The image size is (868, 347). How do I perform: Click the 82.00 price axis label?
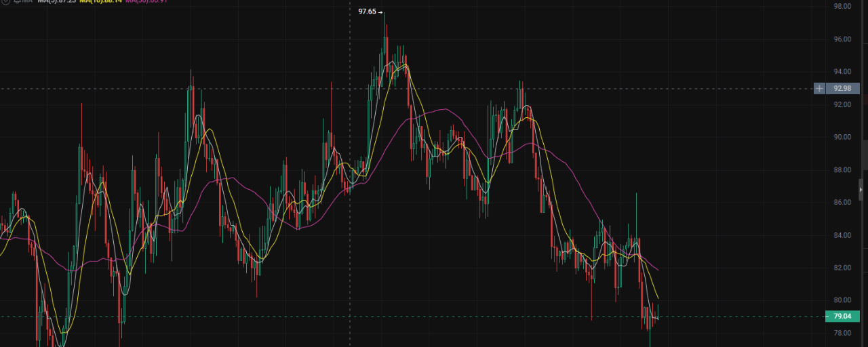(x=842, y=268)
